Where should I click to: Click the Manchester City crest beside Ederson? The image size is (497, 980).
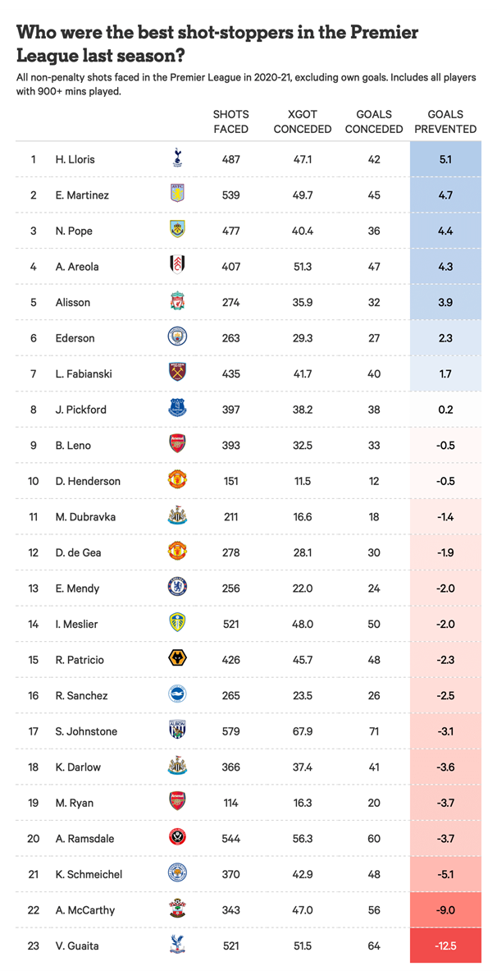[x=177, y=337]
